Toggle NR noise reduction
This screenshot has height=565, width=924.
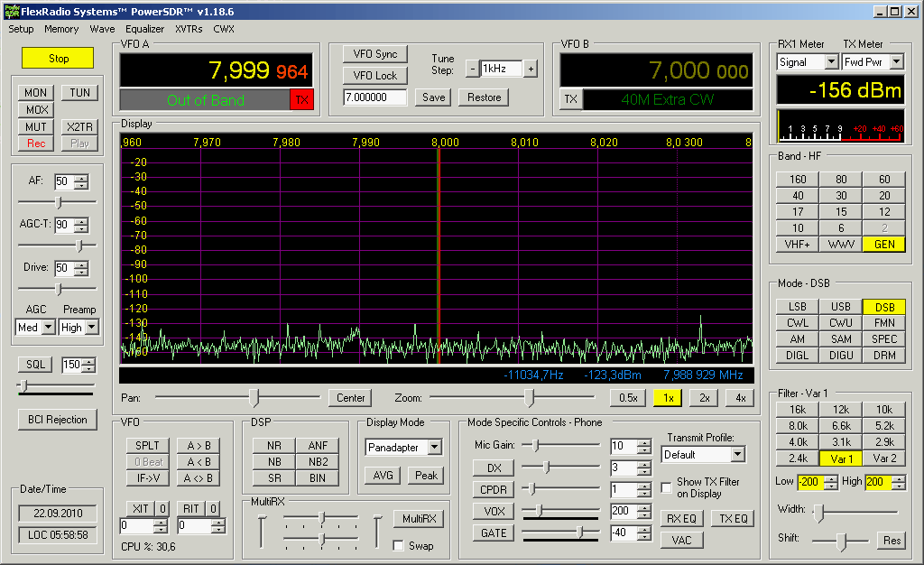274,446
